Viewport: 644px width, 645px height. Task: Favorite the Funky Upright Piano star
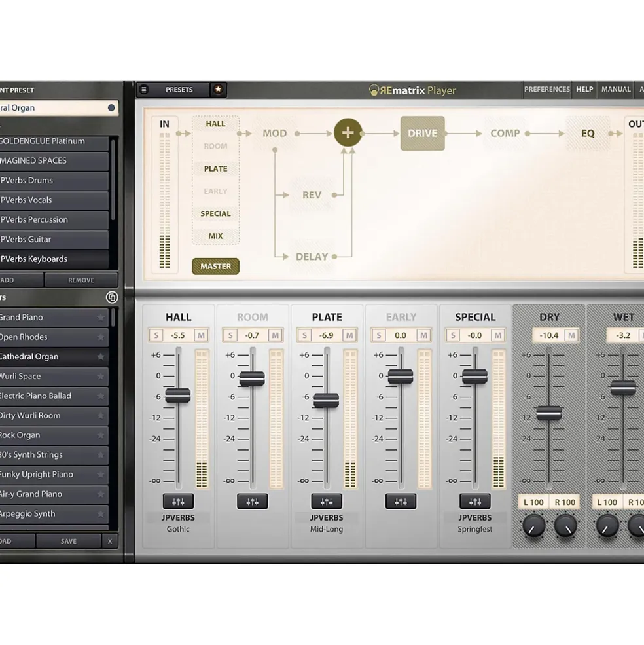point(100,475)
